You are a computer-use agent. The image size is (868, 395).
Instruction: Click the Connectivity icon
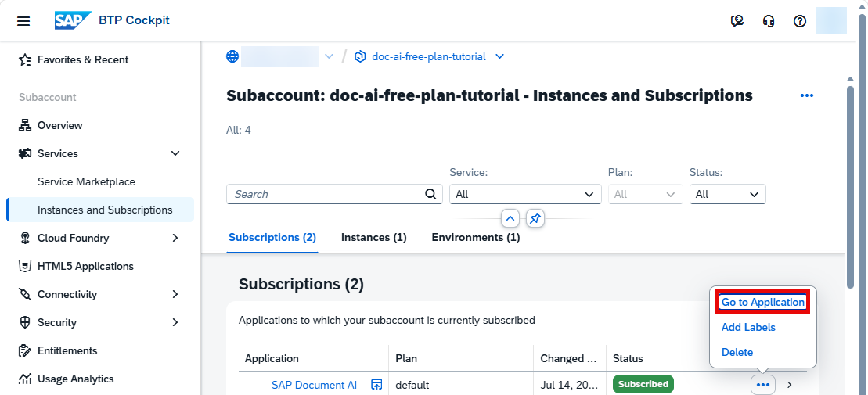pos(25,294)
